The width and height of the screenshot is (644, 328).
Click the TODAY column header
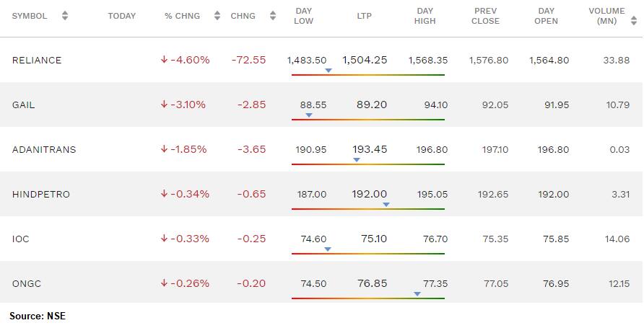(x=121, y=16)
